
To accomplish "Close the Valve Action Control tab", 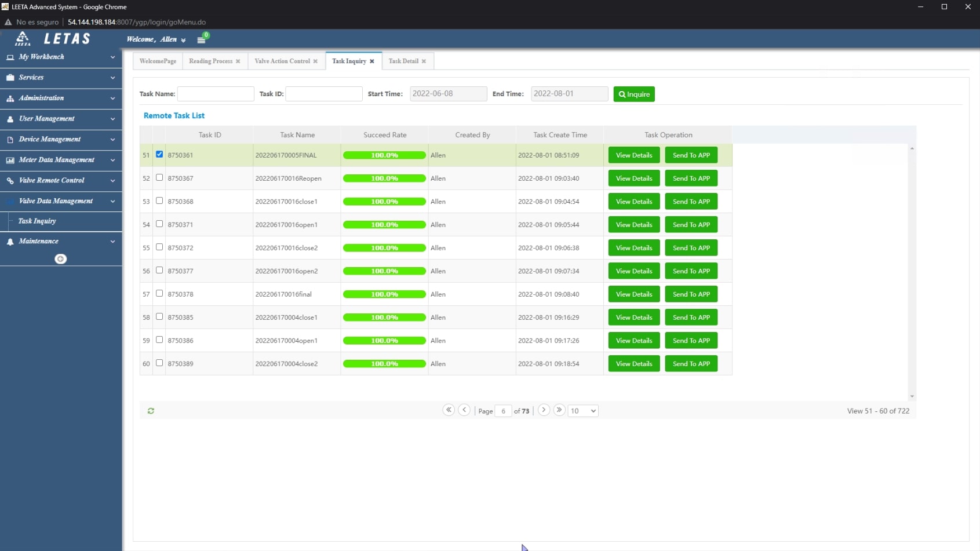I will point(315,61).
